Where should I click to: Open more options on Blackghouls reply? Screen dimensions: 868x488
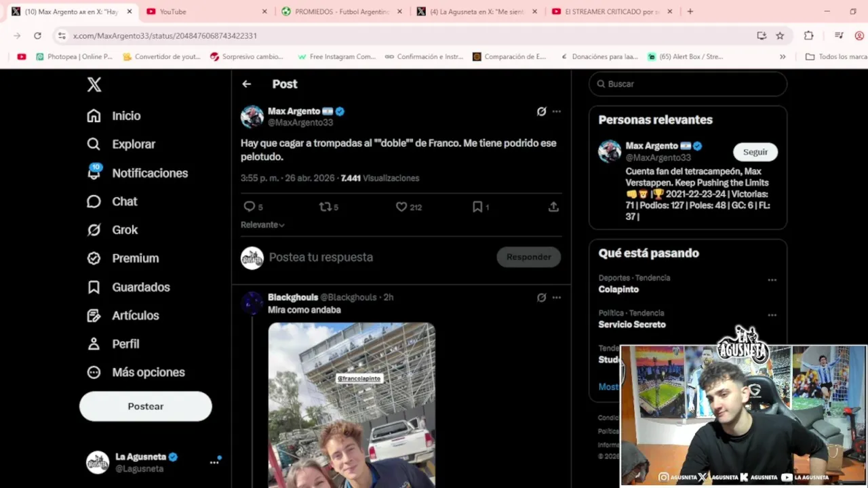[557, 297]
